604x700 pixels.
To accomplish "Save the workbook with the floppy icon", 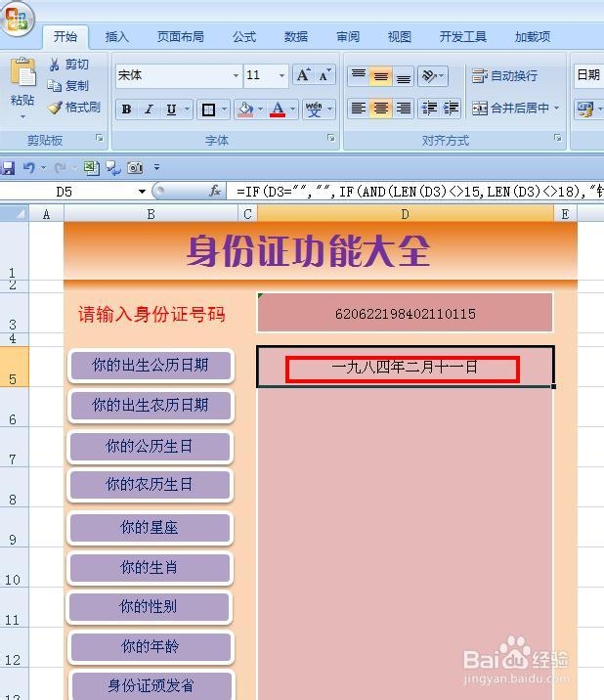I will click(8, 168).
